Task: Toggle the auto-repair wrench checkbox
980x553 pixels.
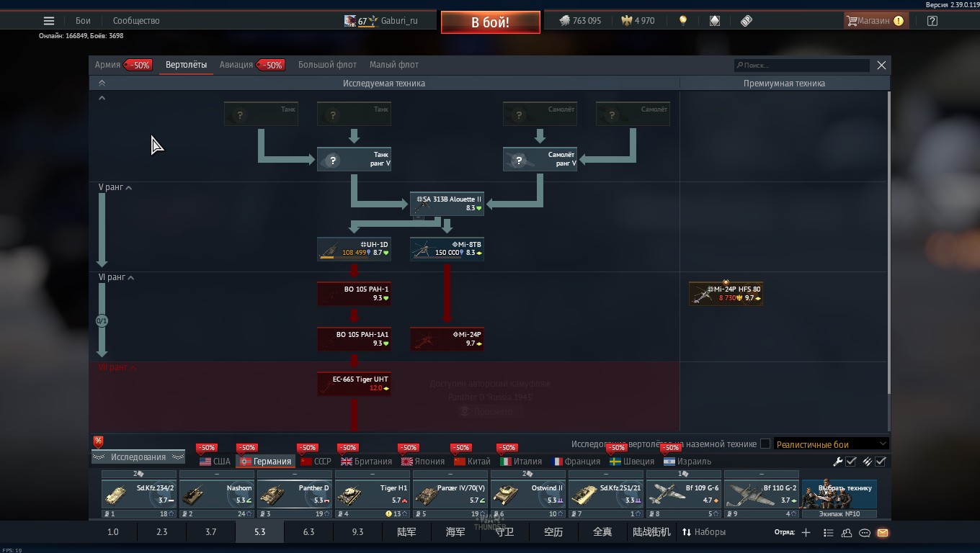Action: click(851, 462)
